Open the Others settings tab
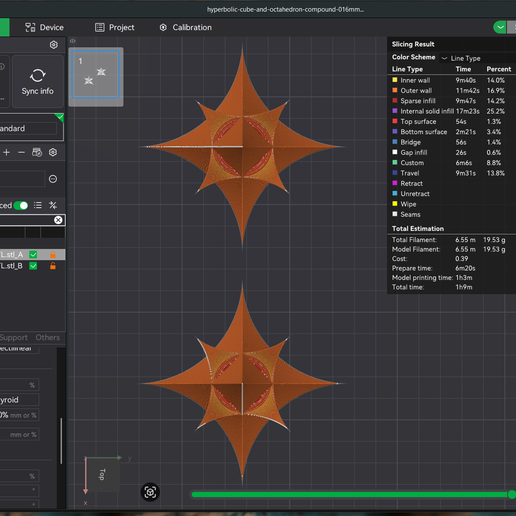516x516 pixels. coord(48,337)
